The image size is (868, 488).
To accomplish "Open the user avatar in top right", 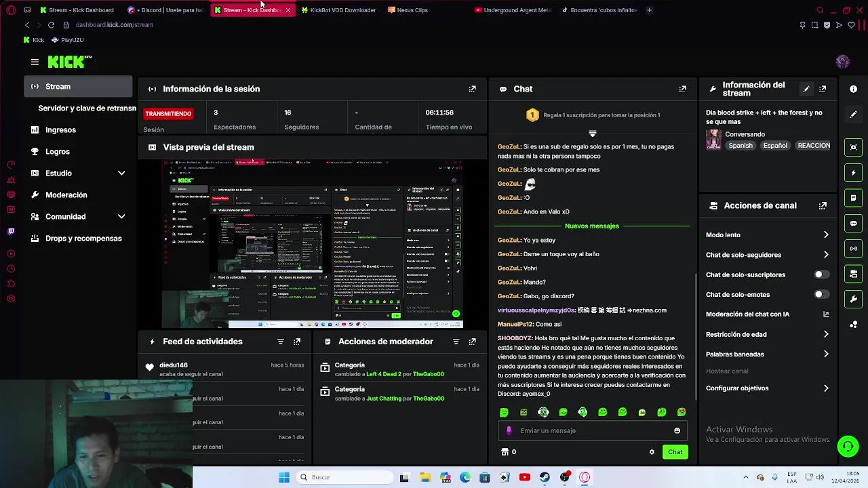I will click(843, 62).
